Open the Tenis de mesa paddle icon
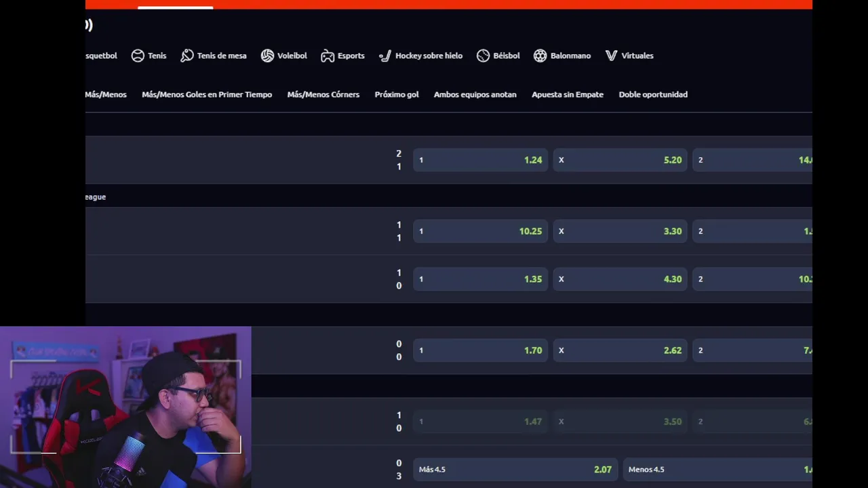868x488 pixels. [187, 56]
